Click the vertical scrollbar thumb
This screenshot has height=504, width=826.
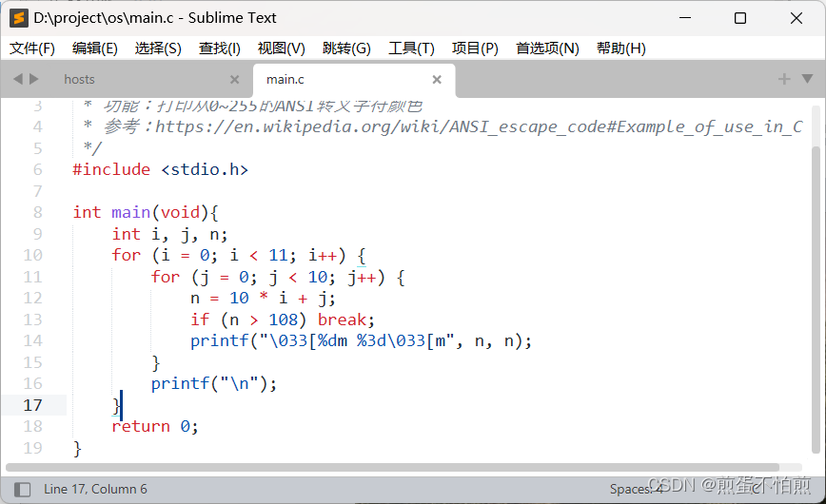pyautogui.click(x=816, y=300)
